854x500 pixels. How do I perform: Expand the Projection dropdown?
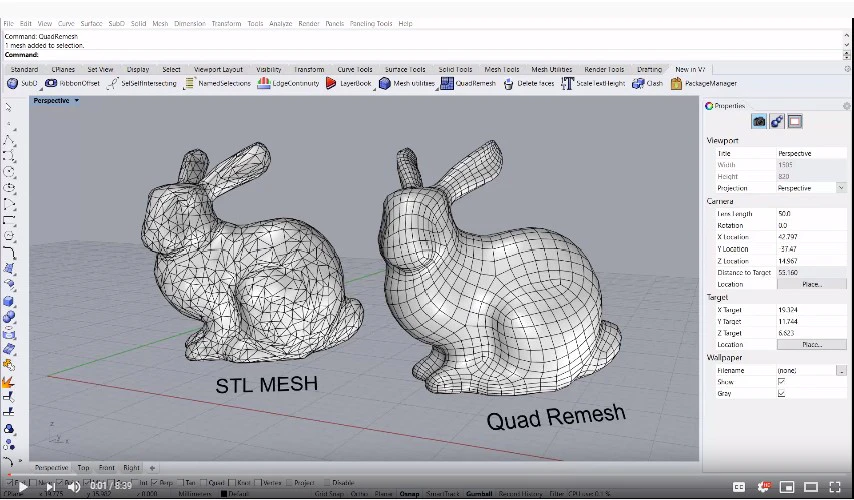841,188
